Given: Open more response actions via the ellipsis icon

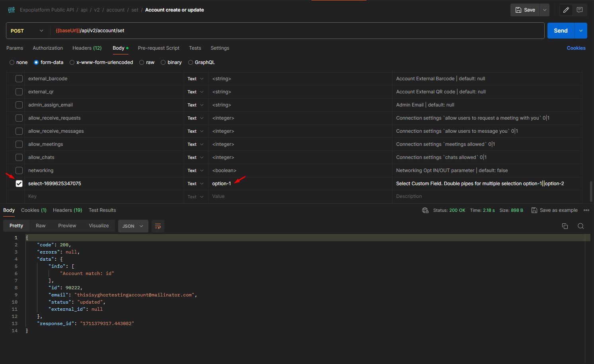Looking at the screenshot, I should click(x=586, y=210).
